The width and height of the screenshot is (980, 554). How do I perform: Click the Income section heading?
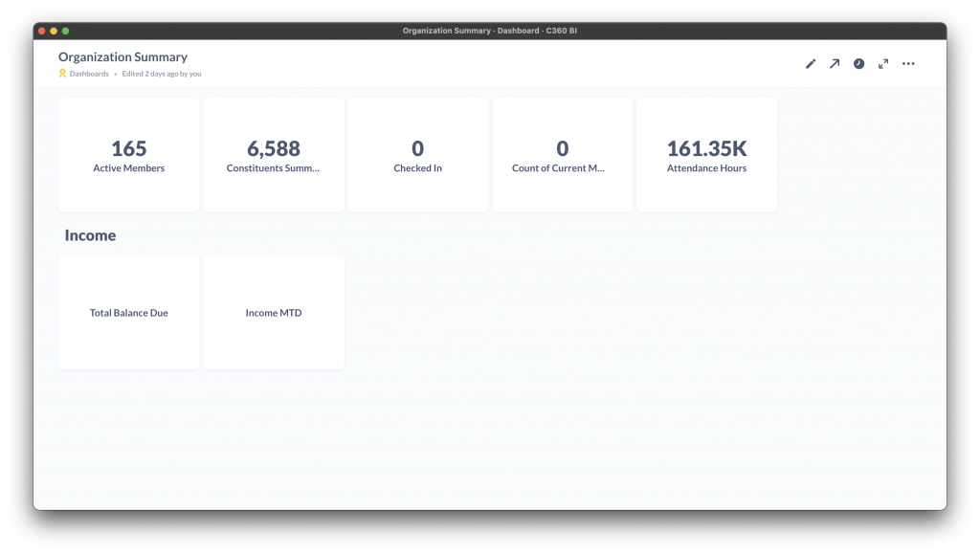pyautogui.click(x=90, y=235)
